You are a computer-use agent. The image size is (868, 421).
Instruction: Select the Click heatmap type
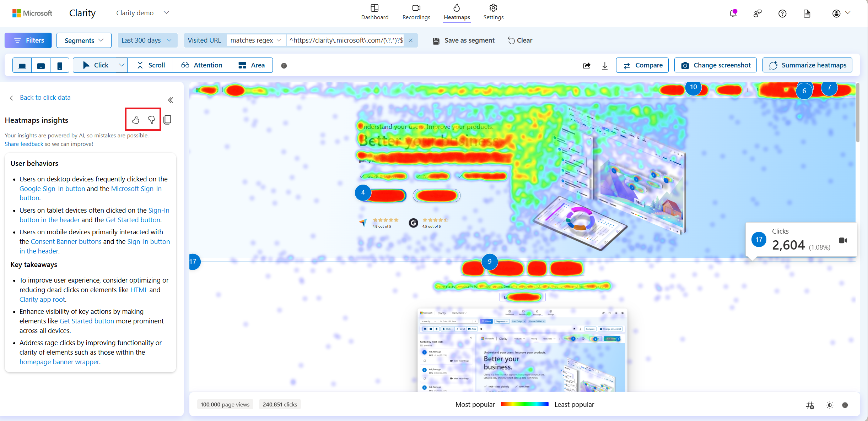[x=96, y=65]
